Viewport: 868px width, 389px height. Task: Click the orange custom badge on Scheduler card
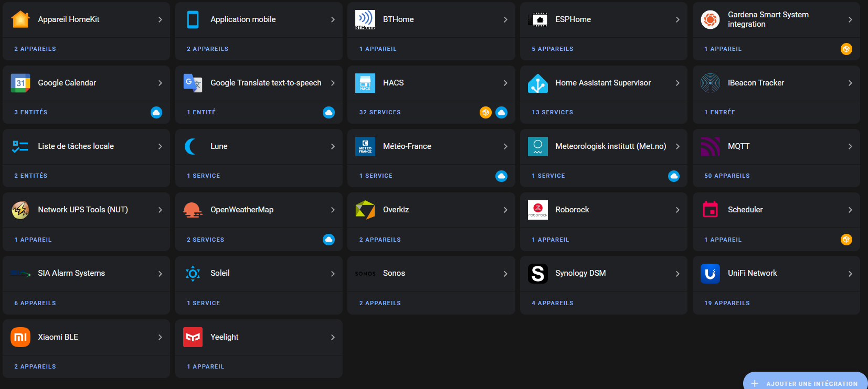coord(846,240)
